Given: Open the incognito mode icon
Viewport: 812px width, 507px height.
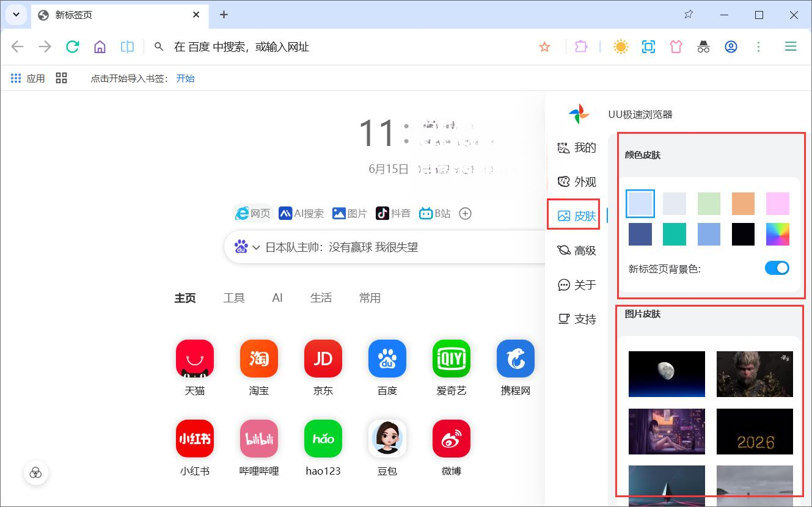Looking at the screenshot, I should 703,46.
